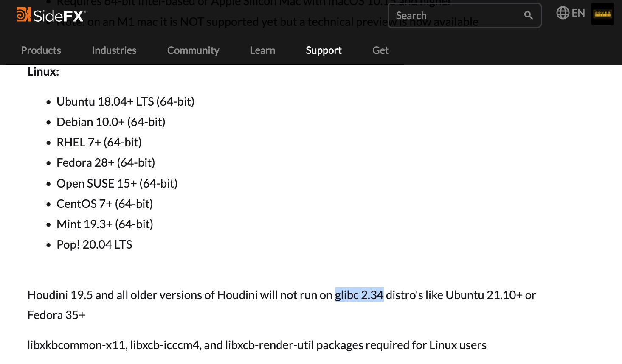
Task: Click 'Fedora 28+ (64-bit)' list item
Action: [x=106, y=162]
